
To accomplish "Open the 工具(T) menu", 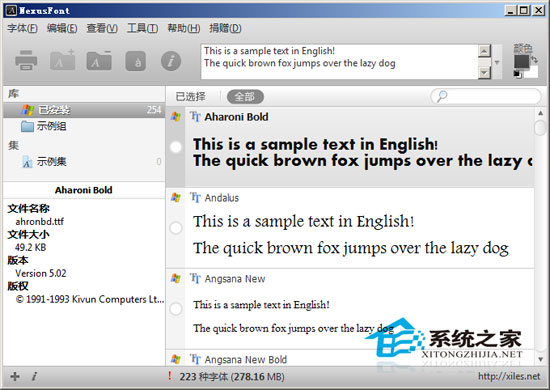I will point(142,28).
